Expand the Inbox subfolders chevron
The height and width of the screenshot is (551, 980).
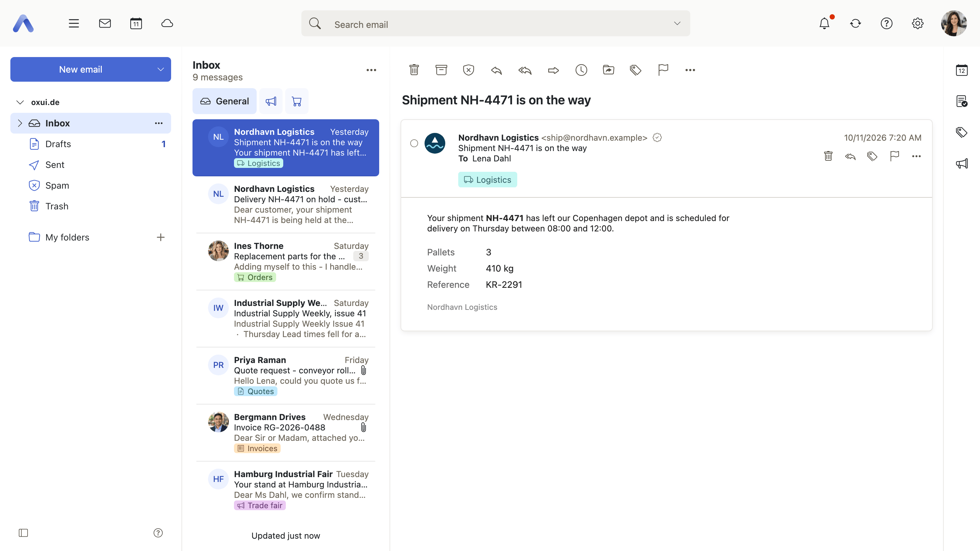point(20,123)
